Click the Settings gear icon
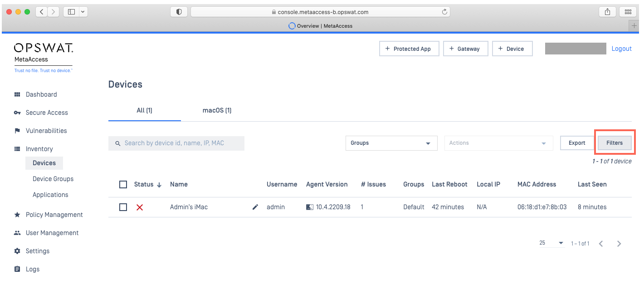The image size is (644, 285). tap(17, 251)
